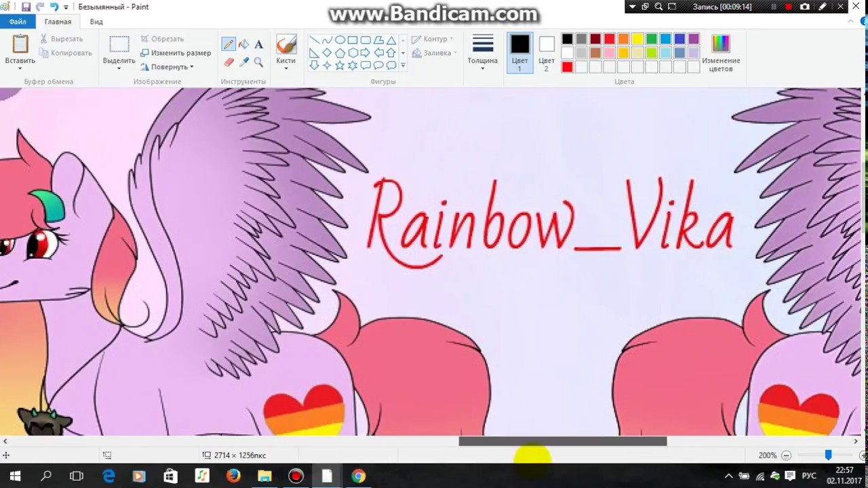Open the Windows Start menu

click(x=15, y=476)
